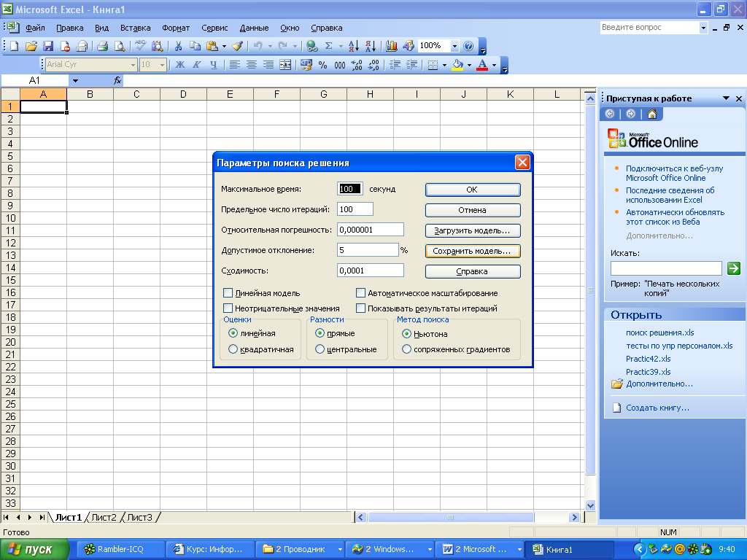Click the Предельное число итераций input field
The image size is (747, 560).
(x=355, y=209)
